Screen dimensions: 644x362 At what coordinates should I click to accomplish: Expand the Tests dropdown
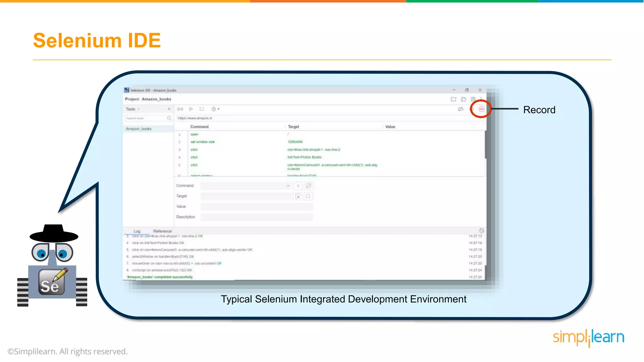(x=133, y=109)
